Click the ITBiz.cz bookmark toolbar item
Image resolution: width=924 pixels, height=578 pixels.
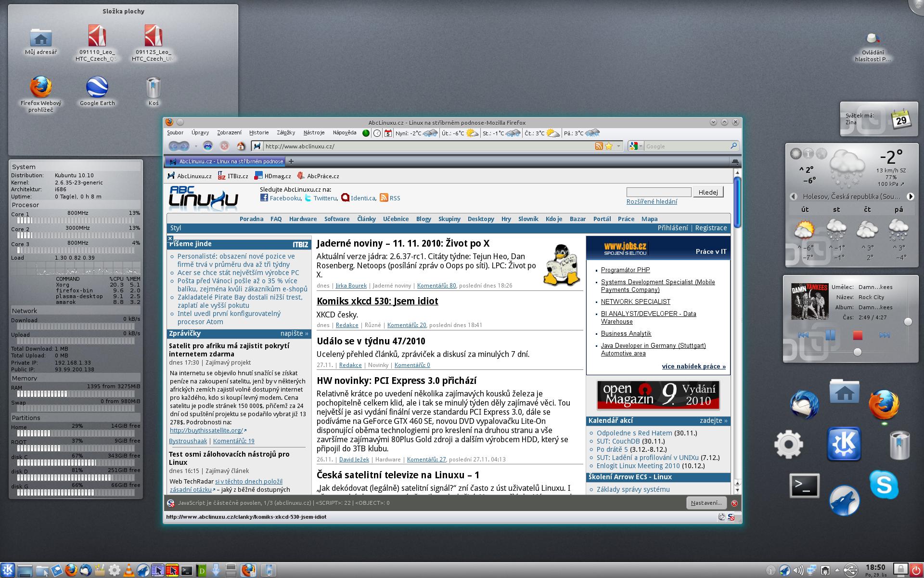233,176
